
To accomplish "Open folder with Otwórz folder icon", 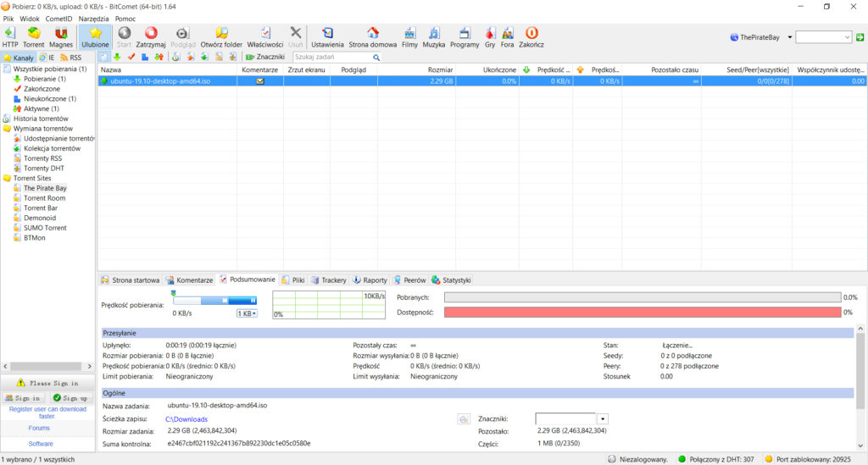I will pyautogui.click(x=221, y=36).
